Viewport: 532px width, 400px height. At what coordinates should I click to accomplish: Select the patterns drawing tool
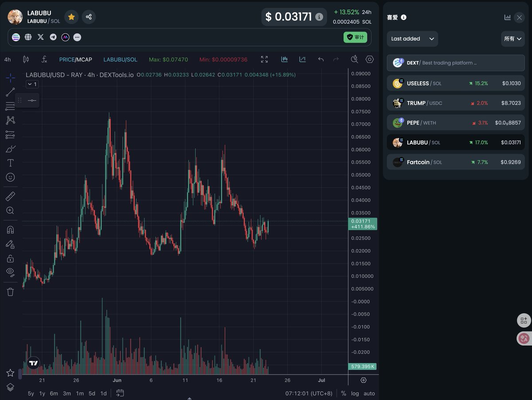[x=10, y=120]
